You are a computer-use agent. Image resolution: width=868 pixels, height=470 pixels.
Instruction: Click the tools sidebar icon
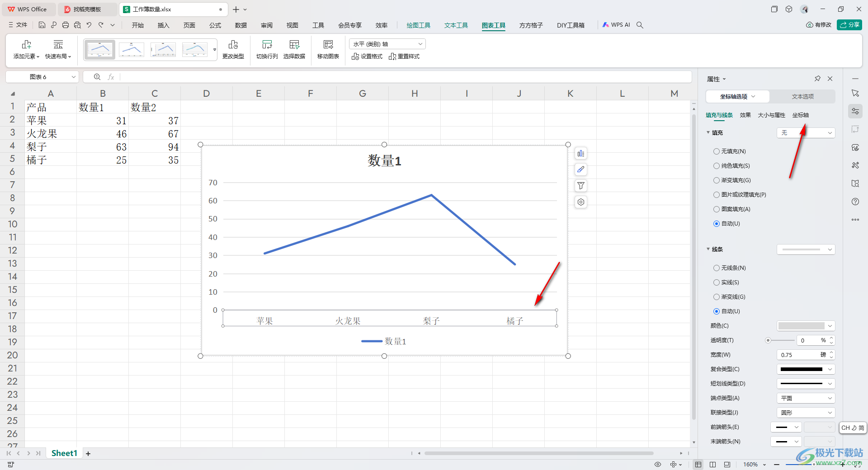(855, 165)
